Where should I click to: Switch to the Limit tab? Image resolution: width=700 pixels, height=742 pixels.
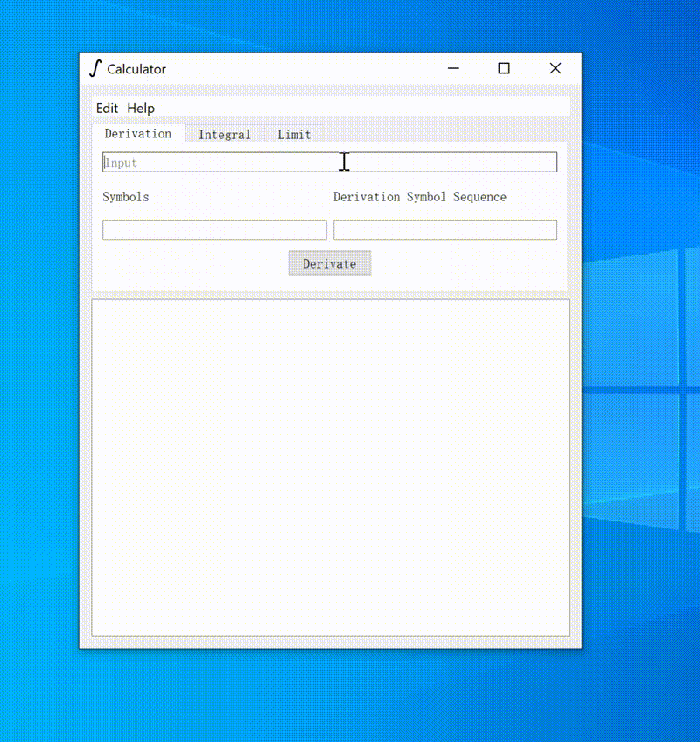tap(294, 135)
